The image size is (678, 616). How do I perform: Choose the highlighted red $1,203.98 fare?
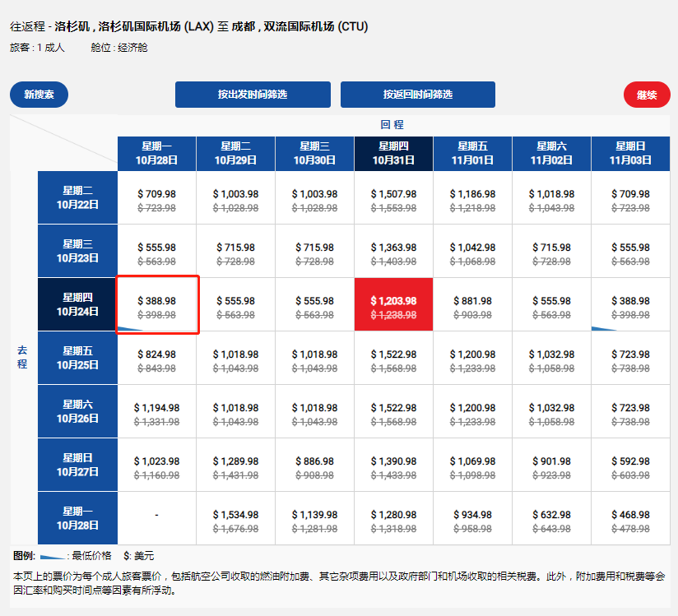point(393,304)
